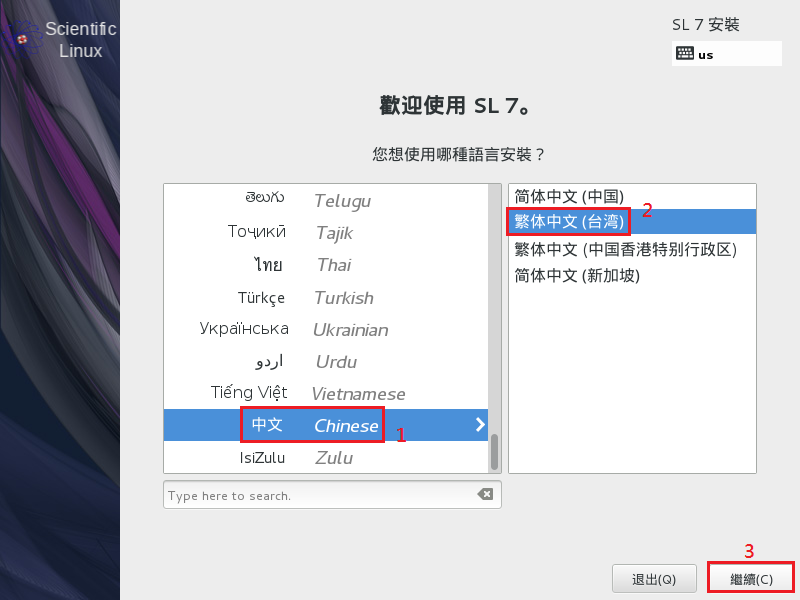Image resolution: width=800 pixels, height=600 pixels.
Task: Pick Zulu language entry
Action: coord(326,457)
